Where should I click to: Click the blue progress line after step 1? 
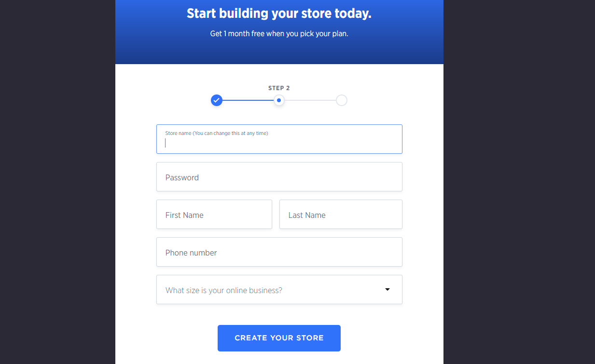click(248, 100)
